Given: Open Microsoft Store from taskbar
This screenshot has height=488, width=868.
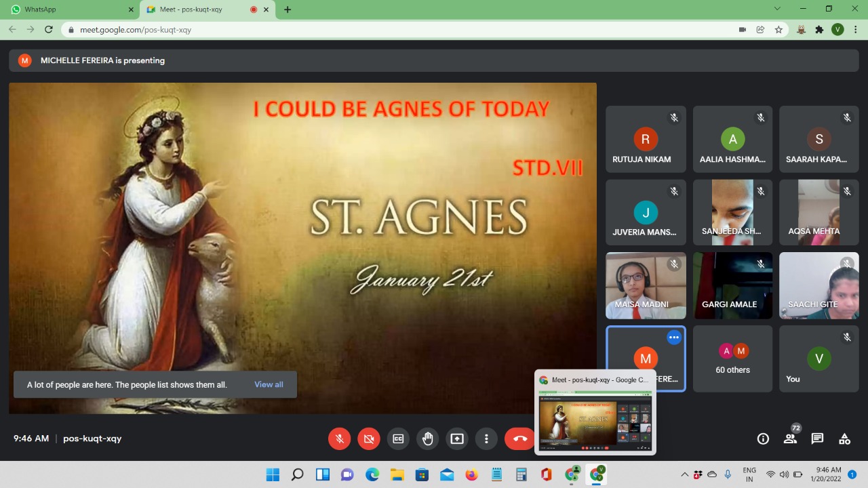Looking at the screenshot, I should (422, 474).
